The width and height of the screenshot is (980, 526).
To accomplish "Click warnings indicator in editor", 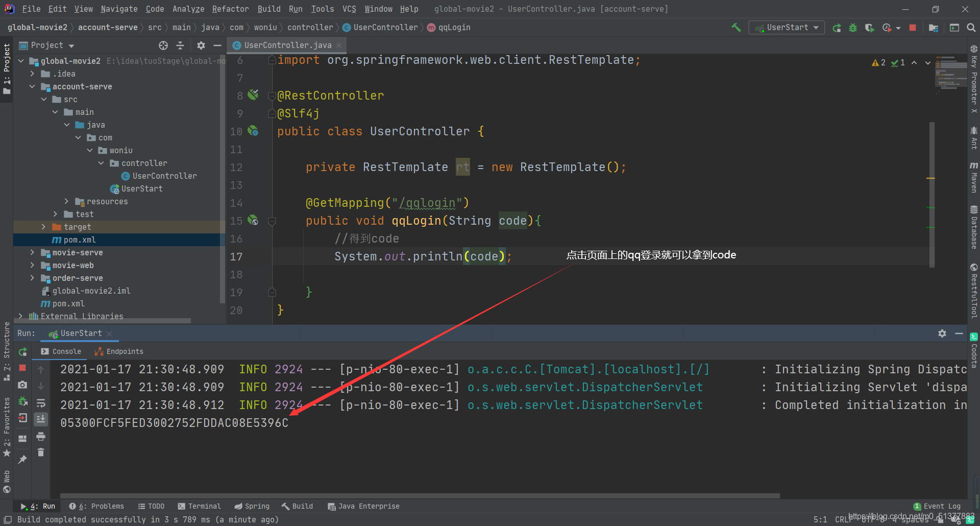I will pos(878,63).
